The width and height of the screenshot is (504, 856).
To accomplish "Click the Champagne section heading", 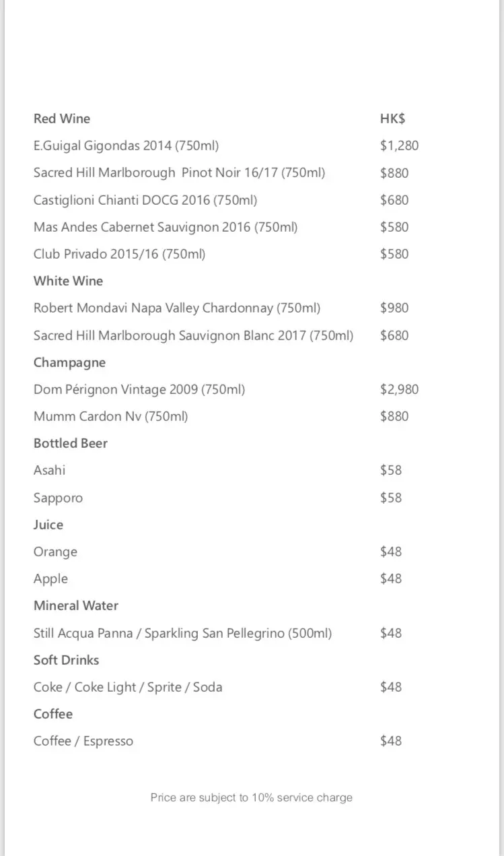I will click(x=69, y=362).
